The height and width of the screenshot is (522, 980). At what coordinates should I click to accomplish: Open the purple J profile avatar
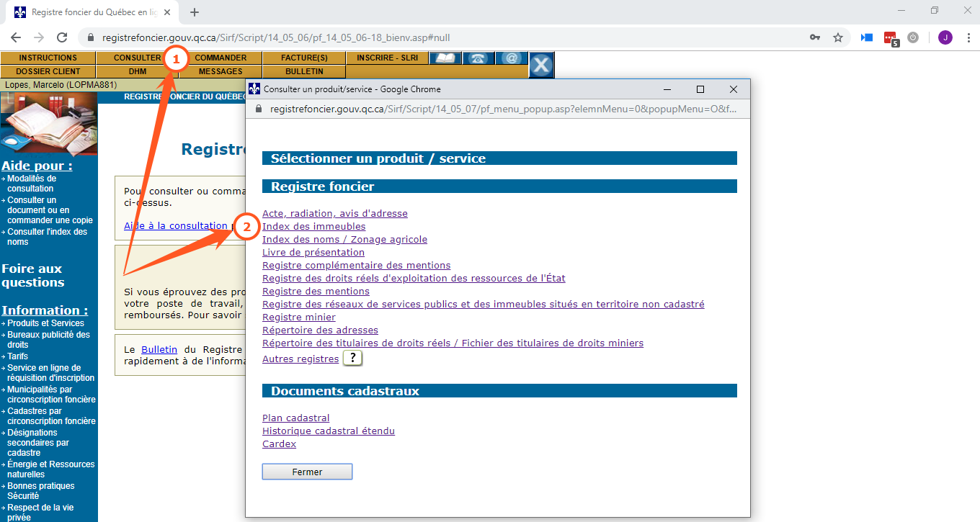tap(945, 37)
